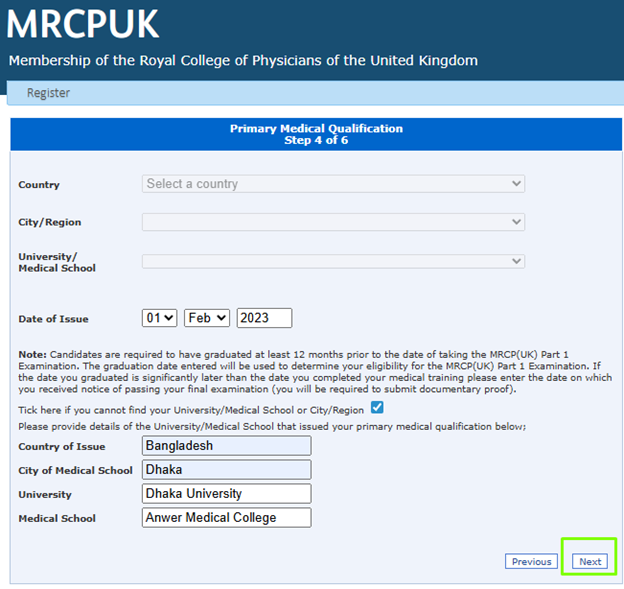Click the 'Primary Medical Qualification' step heading

pos(316,129)
